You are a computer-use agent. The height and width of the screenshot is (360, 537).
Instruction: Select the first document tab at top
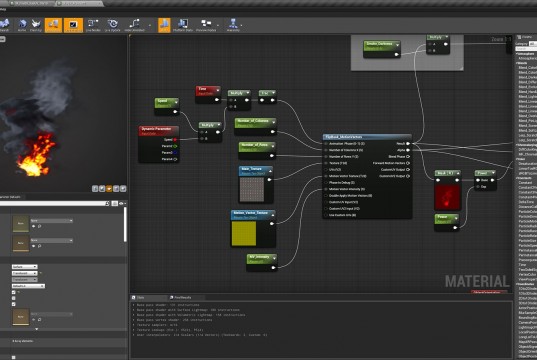31,3
